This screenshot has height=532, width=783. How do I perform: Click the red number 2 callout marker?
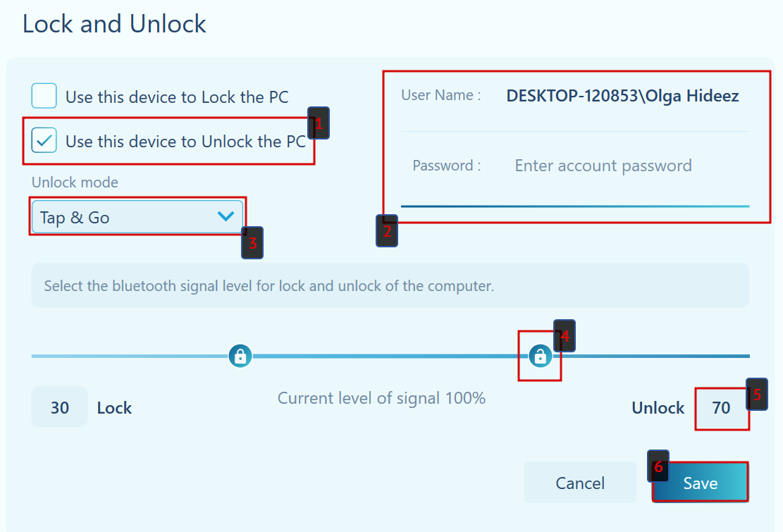click(387, 231)
